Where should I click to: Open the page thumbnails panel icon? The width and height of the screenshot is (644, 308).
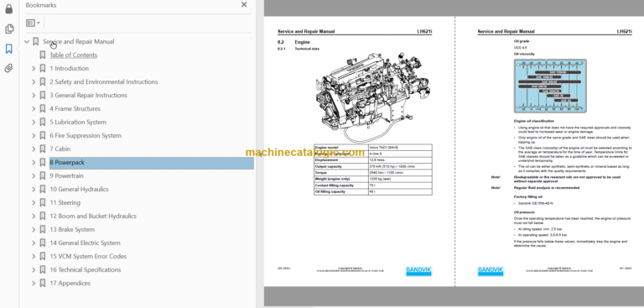[8, 29]
